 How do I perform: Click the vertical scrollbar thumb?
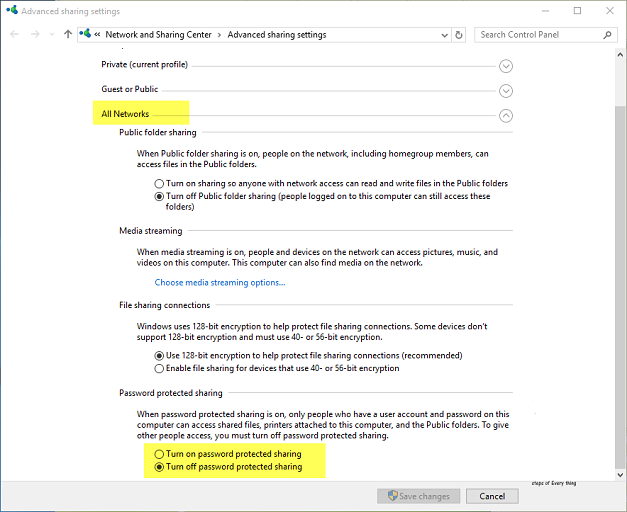click(x=620, y=286)
